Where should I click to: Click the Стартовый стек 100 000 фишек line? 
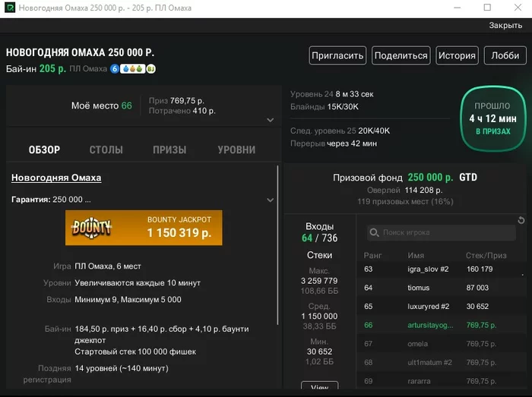[x=135, y=351]
